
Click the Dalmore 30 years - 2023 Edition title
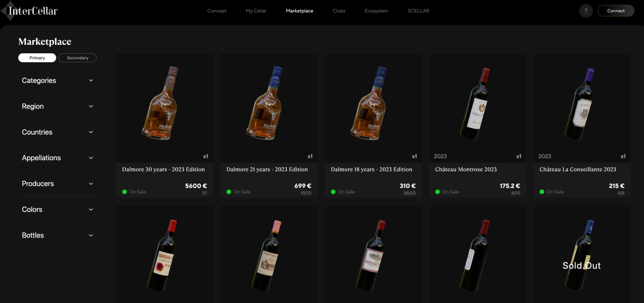[163, 169]
